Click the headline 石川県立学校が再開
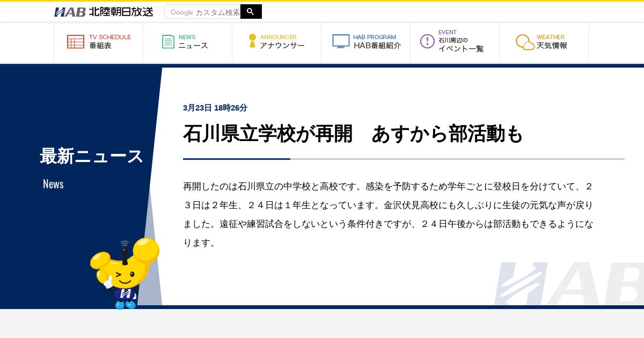Image resolution: width=644 pixels, height=338 pixels. (268, 134)
